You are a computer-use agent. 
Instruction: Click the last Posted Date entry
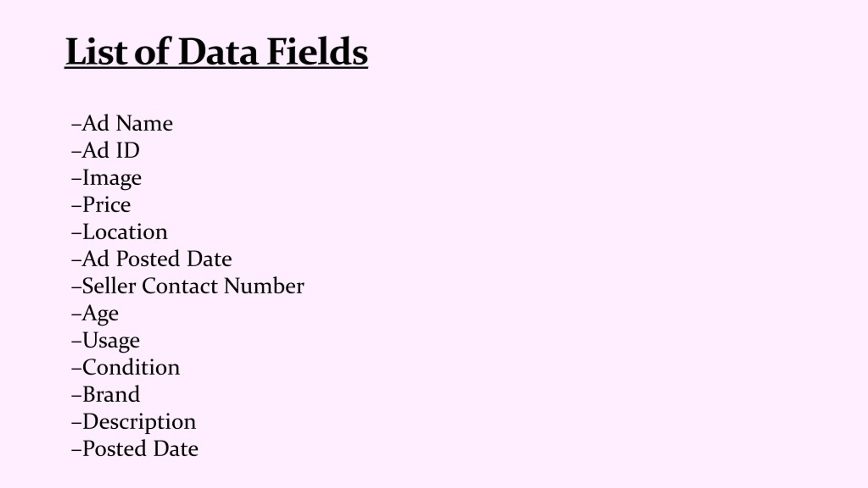(x=135, y=448)
